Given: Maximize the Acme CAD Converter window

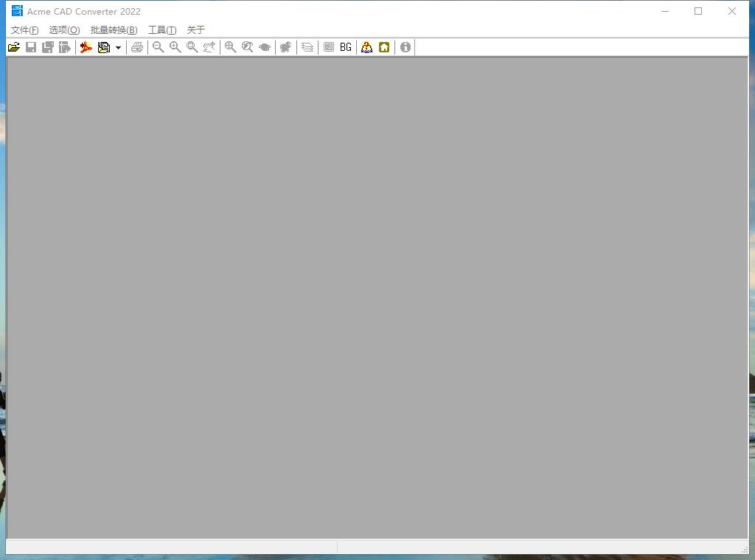Looking at the screenshot, I should point(698,11).
